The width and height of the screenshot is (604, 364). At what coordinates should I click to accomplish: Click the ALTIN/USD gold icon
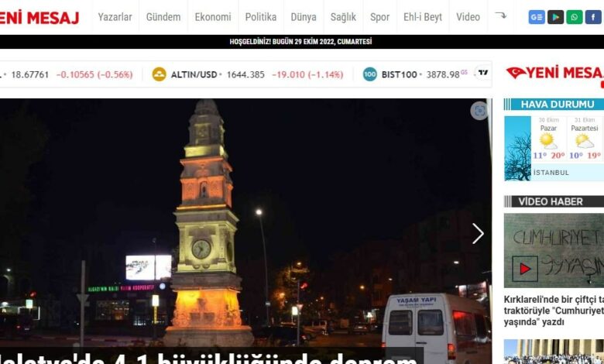159,74
